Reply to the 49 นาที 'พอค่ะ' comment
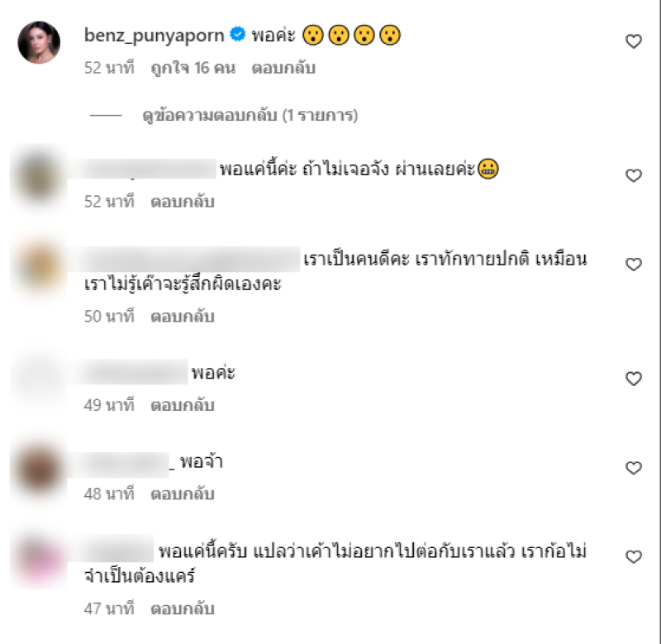Screen dimensions: 661x644 point(183,405)
